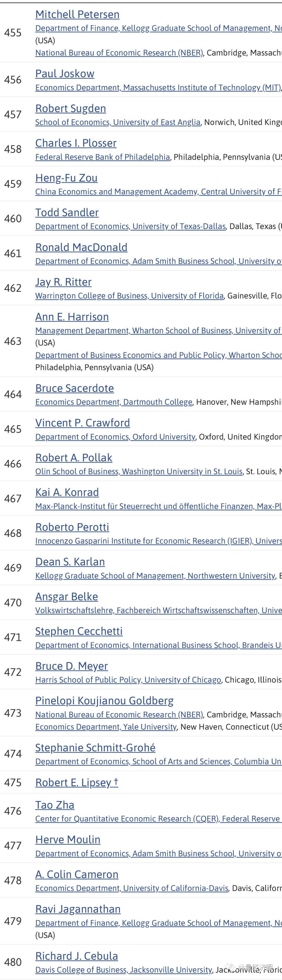Open Heng-Fu Zou's profile
Viewport: 282px width, 980px height.
click(x=66, y=178)
